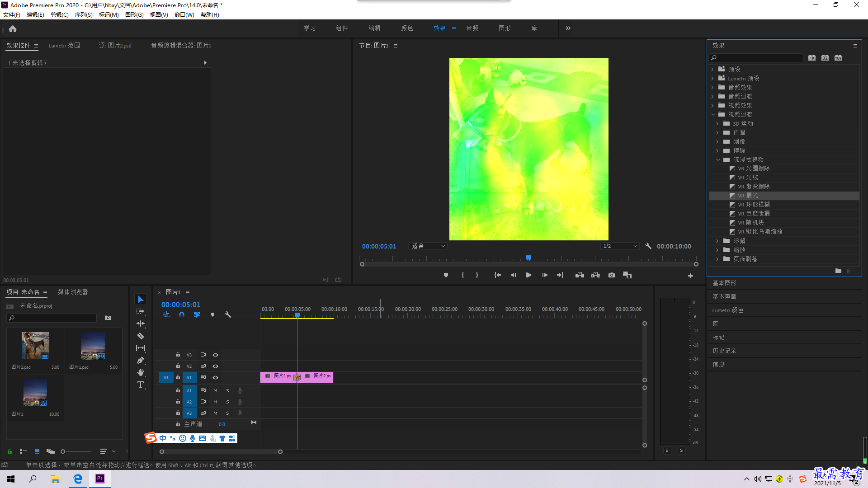Select the VR 漏光 transition

(x=784, y=196)
